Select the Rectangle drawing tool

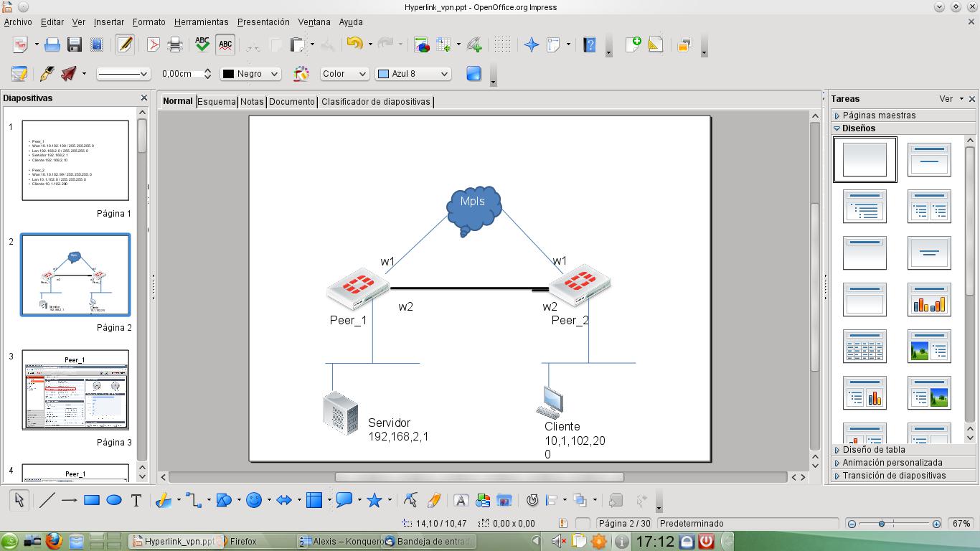coord(91,501)
